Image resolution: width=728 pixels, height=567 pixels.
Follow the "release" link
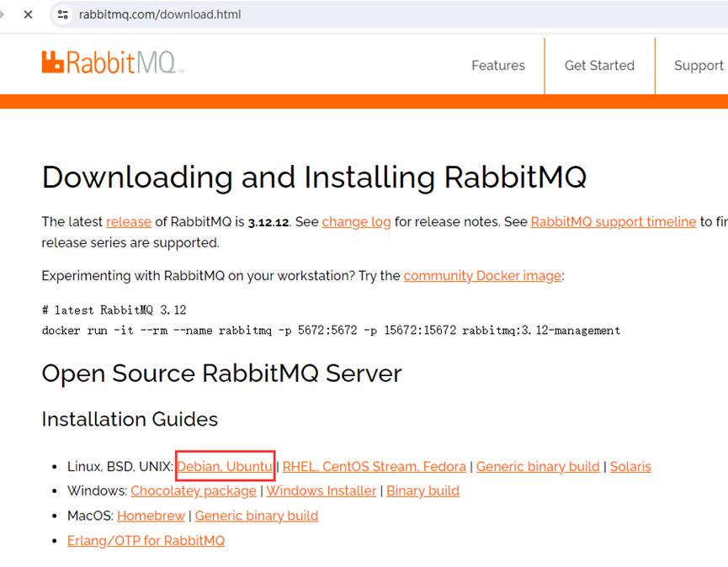(x=129, y=222)
